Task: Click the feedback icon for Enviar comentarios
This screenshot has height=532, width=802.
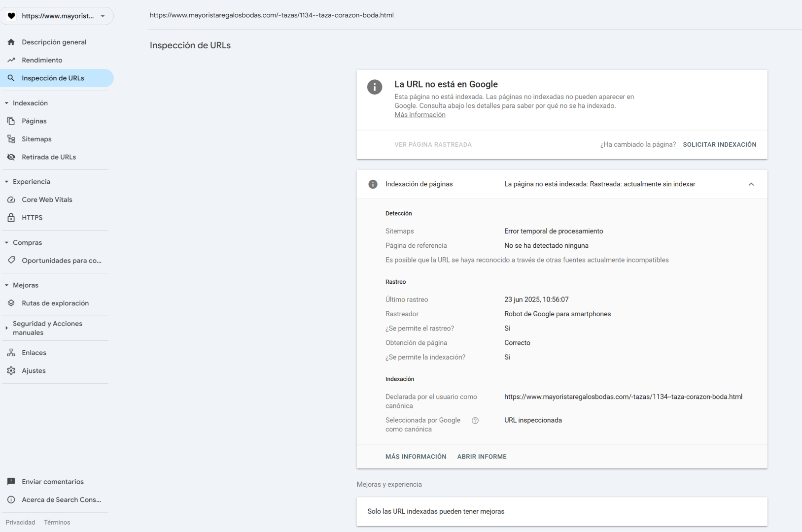Action: (11, 482)
